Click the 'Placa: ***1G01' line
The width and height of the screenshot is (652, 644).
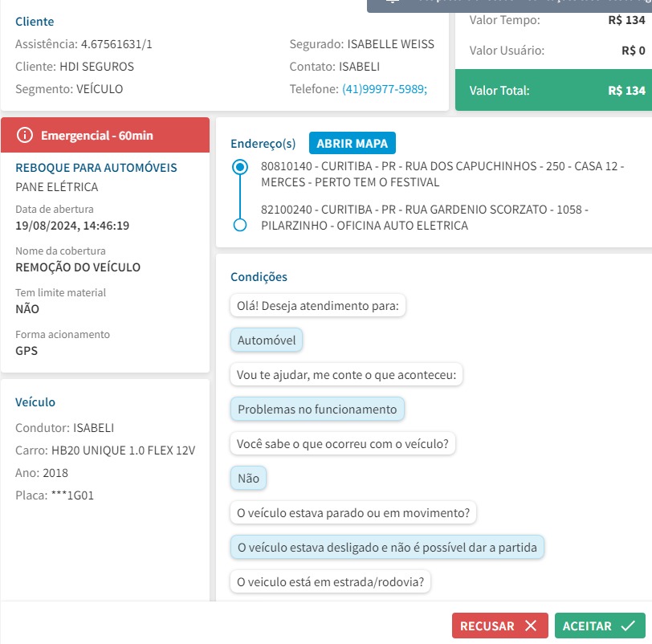(55, 495)
